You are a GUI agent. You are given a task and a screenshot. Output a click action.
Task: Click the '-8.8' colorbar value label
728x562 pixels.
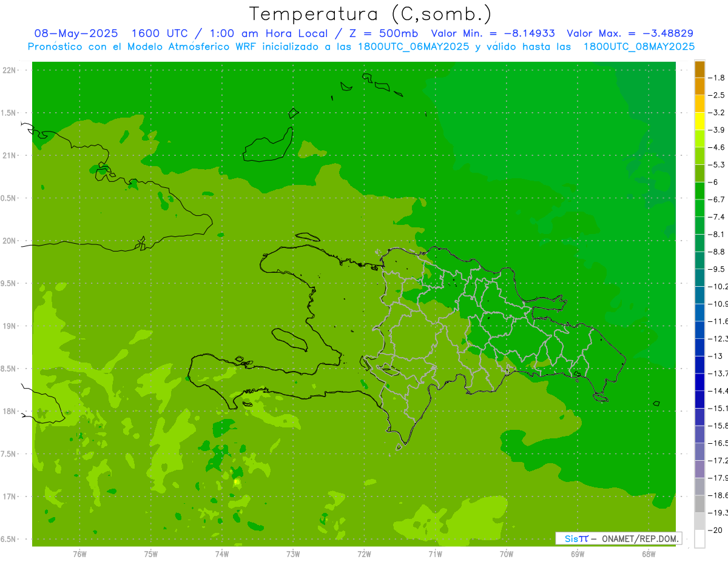click(716, 252)
